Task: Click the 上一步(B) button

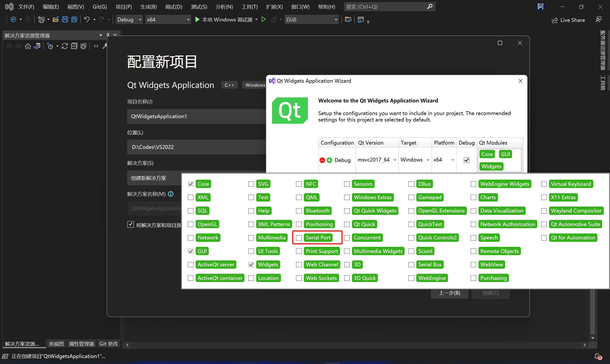Action: [449, 293]
